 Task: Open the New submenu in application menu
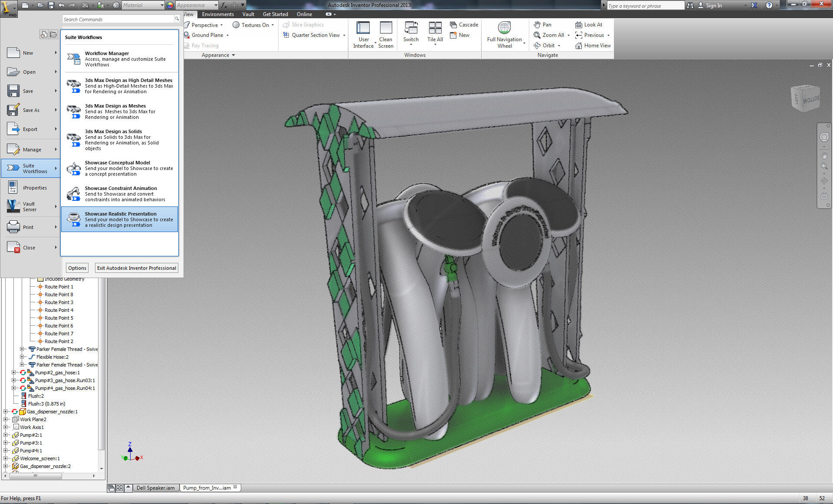(31, 53)
